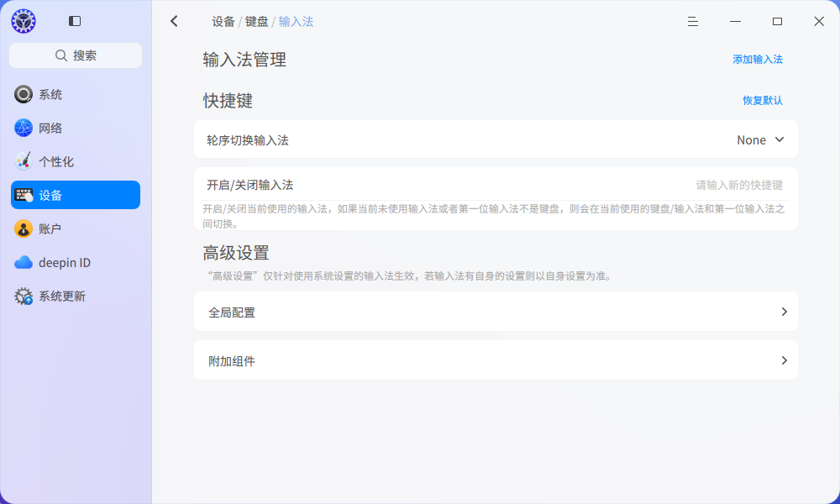Open the title bar hamburger menu
The image size is (840, 504).
pos(693,22)
